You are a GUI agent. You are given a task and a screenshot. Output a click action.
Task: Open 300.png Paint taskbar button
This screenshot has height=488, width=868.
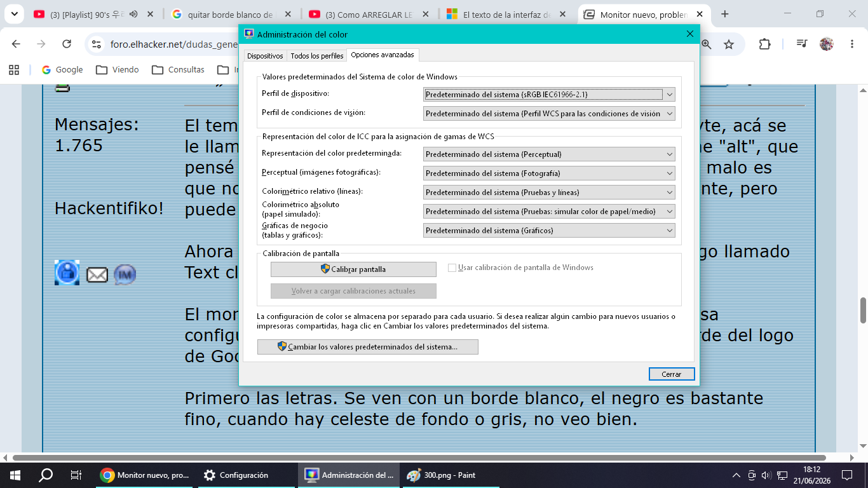click(449, 475)
